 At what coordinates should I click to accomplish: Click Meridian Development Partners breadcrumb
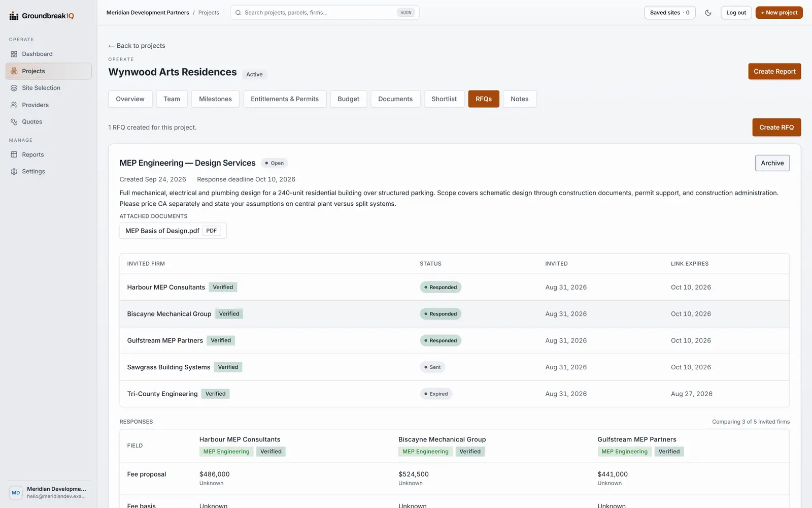pyautogui.click(x=148, y=13)
